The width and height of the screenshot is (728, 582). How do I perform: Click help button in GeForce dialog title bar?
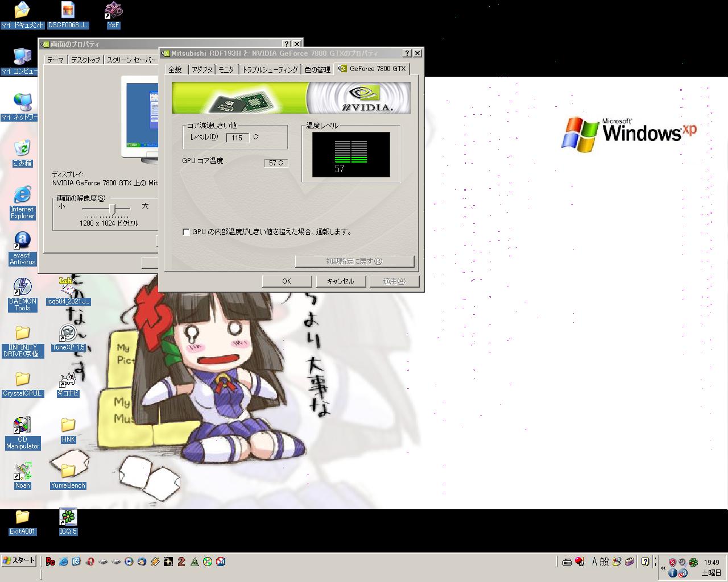pos(407,53)
